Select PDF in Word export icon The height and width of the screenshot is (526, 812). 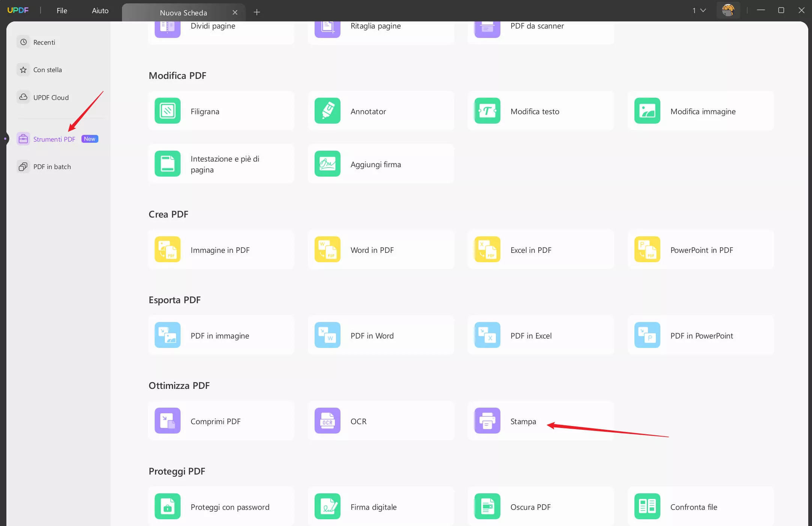327,335
